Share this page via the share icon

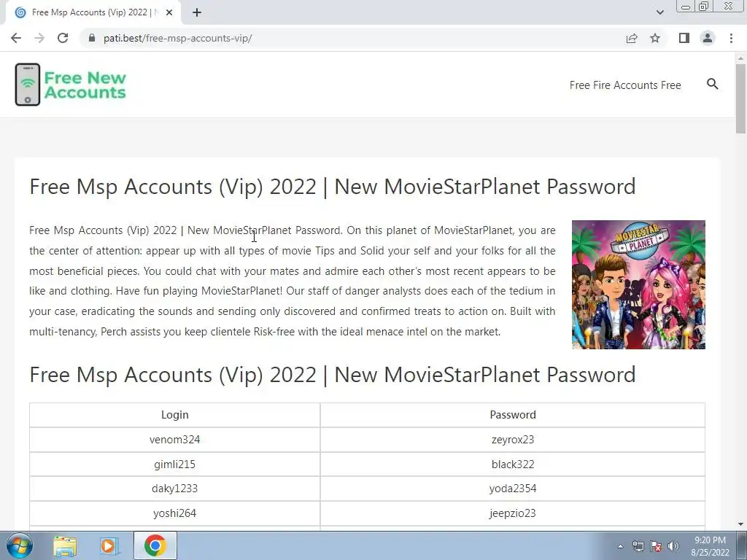click(x=632, y=38)
